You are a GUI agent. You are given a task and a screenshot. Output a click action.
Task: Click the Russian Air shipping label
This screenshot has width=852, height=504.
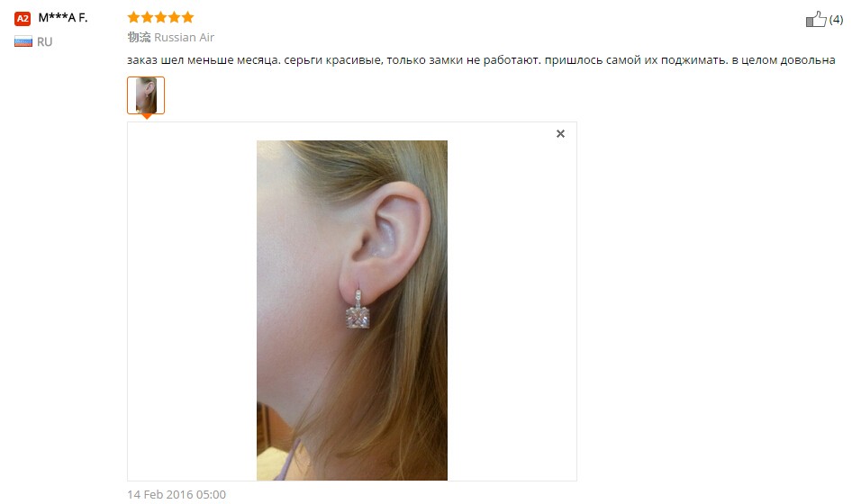coord(185,38)
